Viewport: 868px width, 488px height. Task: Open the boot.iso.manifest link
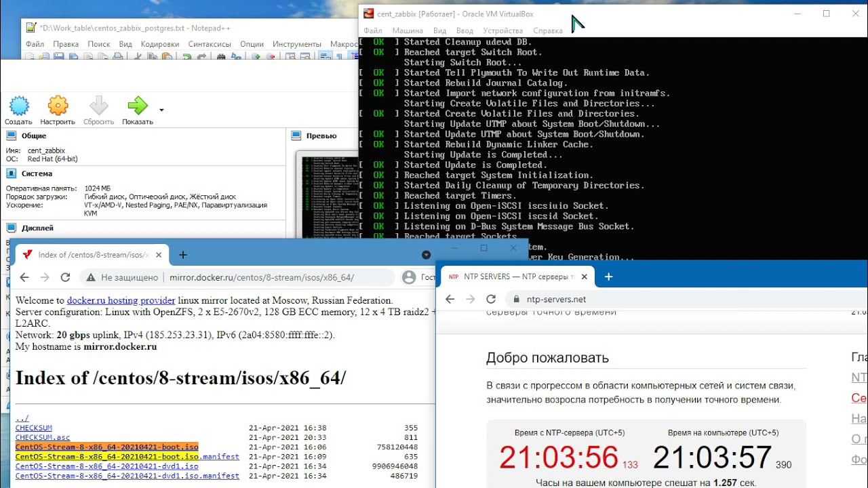click(x=127, y=456)
